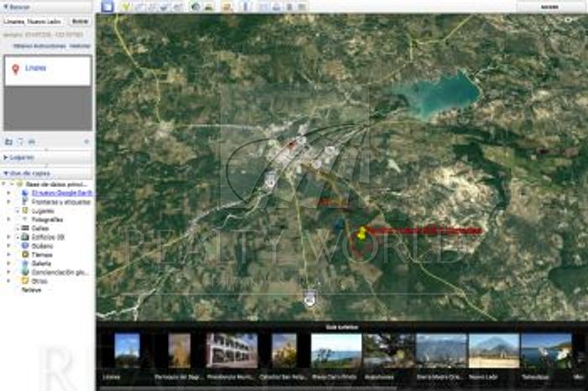Click the print icon in toolbar

pos(277,7)
